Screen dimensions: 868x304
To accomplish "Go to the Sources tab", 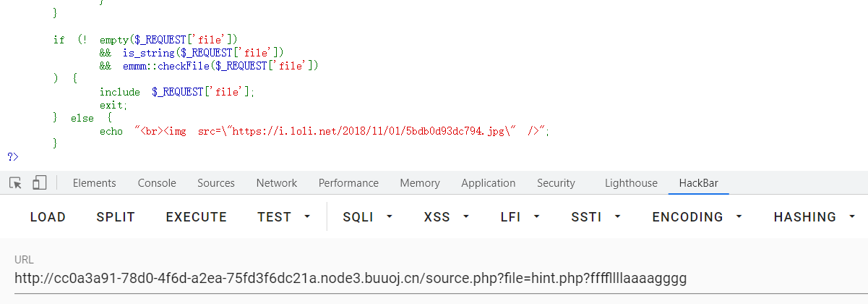I will (216, 183).
